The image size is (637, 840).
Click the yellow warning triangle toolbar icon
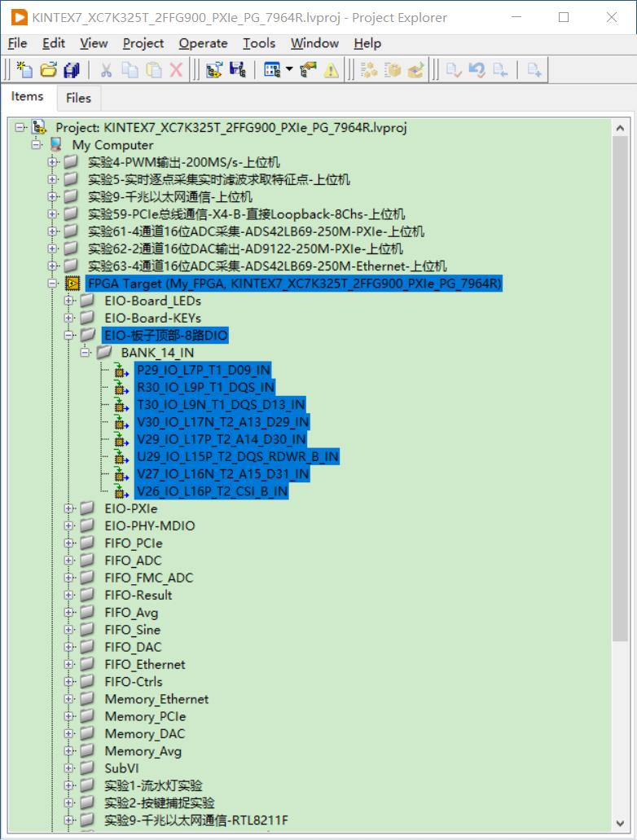[331, 69]
